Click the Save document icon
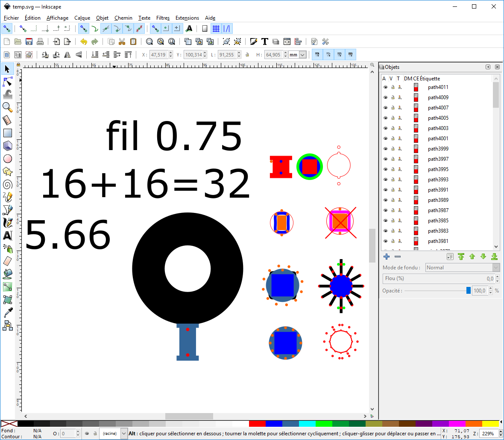Image resolution: width=504 pixels, height=440 pixels. pyautogui.click(x=29, y=41)
